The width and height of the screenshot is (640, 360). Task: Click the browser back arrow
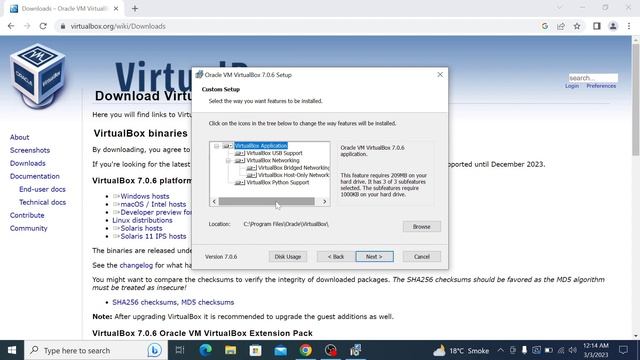[x=11, y=26]
